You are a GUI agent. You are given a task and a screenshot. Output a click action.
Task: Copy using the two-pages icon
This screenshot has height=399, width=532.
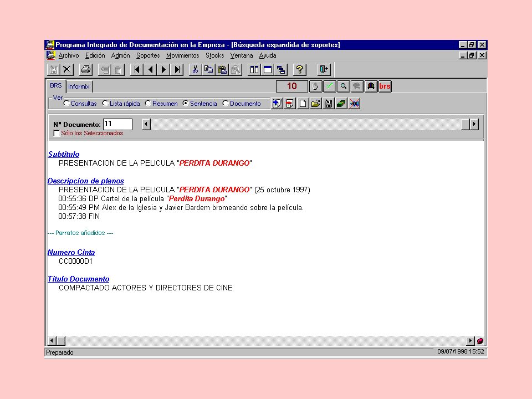click(209, 70)
